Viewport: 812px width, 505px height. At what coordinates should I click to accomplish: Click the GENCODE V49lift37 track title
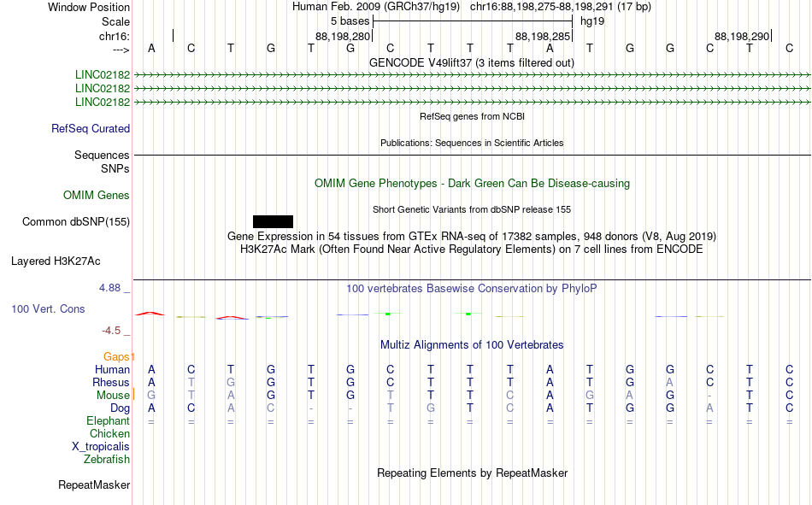[472, 63]
